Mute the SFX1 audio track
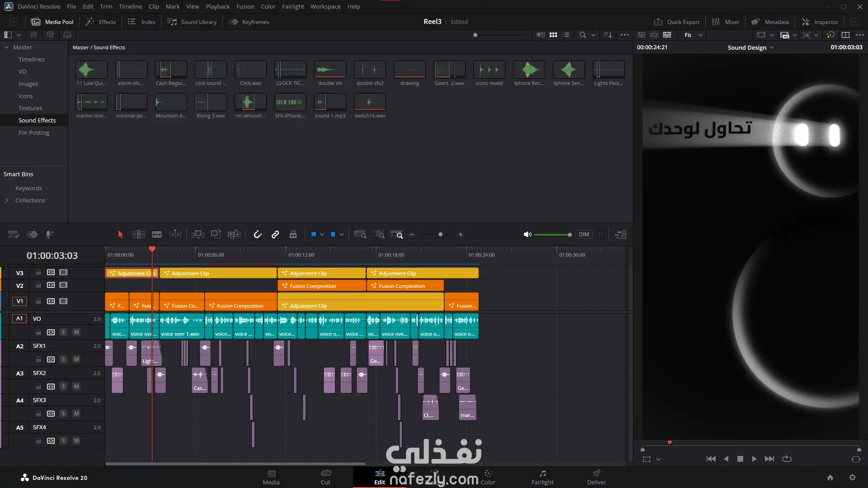The width and height of the screenshot is (868, 488). (76, 359)
